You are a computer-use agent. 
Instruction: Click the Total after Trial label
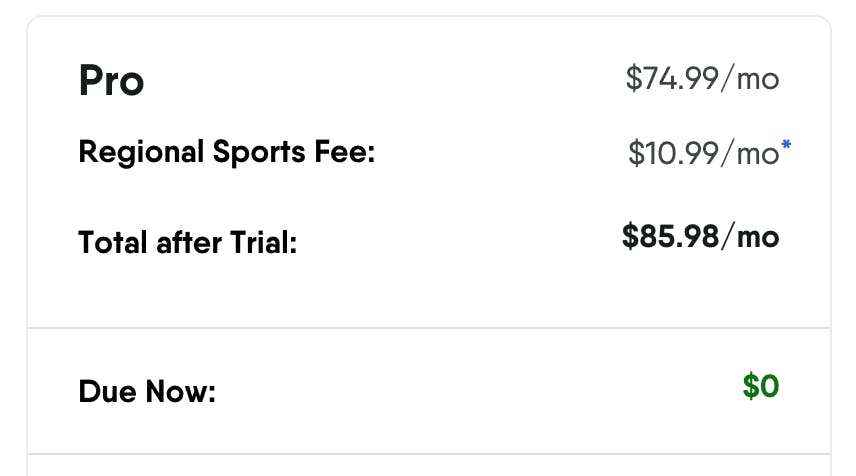tap(188, 242)
